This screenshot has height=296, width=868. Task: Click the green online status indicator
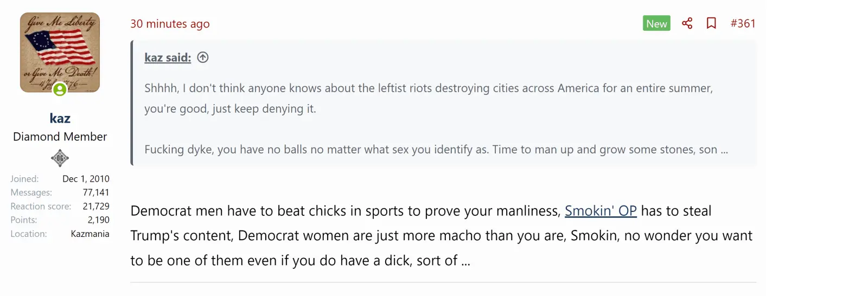pyautogui.click(x=60, y=89)
